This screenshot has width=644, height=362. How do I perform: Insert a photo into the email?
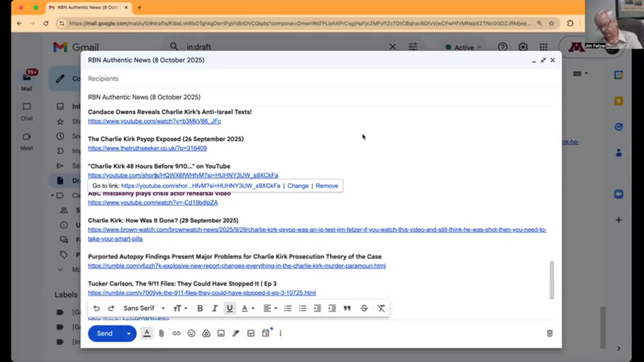click(x=221, y=333)
